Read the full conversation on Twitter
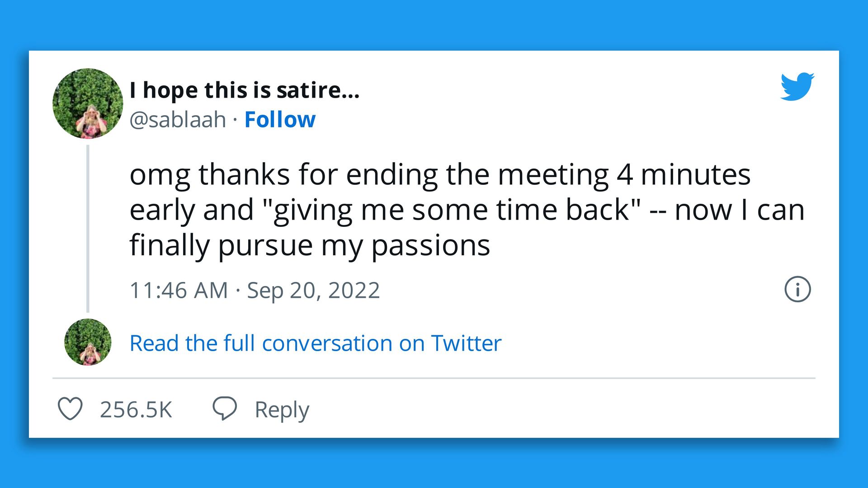Screen dimensions: 868x488 [315, 343]
